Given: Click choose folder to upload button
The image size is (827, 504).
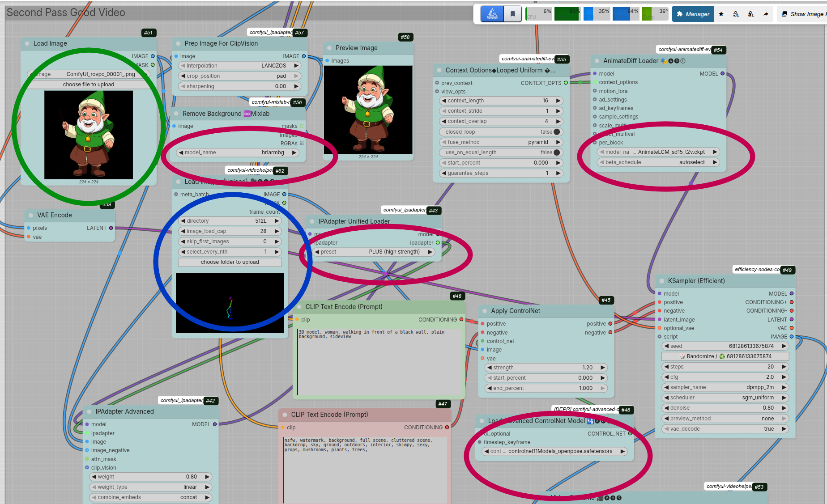Looking at the screenshot, I should click(230, 262).
